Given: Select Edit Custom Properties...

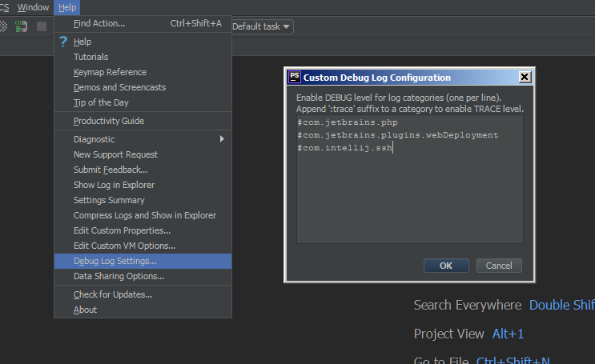Looking at the screenshot, I should (x=143, y=230).
